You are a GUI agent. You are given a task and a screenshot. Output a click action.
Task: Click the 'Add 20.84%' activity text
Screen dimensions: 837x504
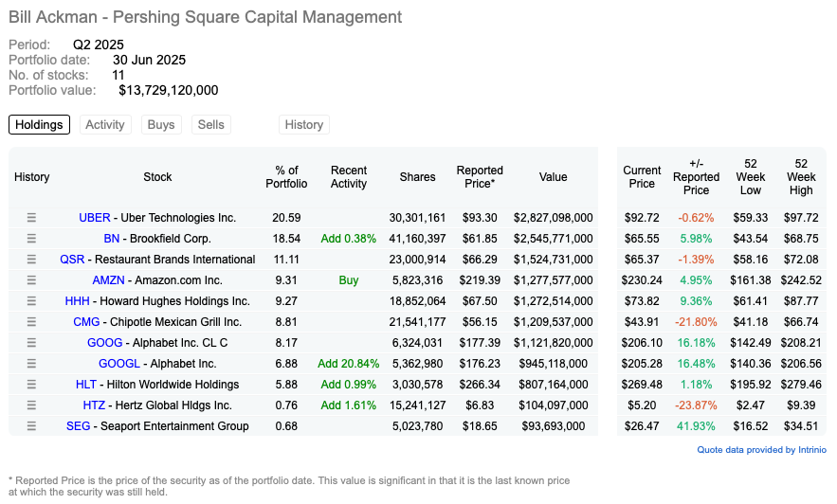pyautogui.click(x=349, y=363)
